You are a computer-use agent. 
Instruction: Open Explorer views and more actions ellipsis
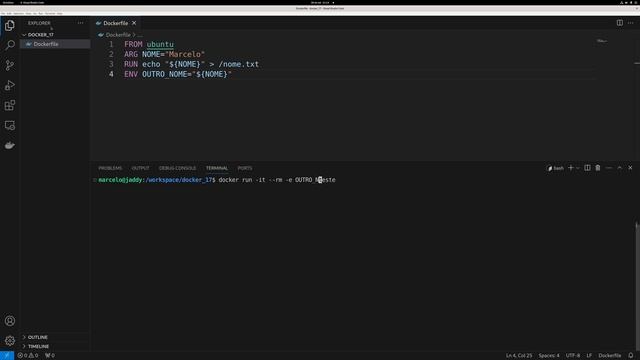pyautogui.click(x=80, y=23)
